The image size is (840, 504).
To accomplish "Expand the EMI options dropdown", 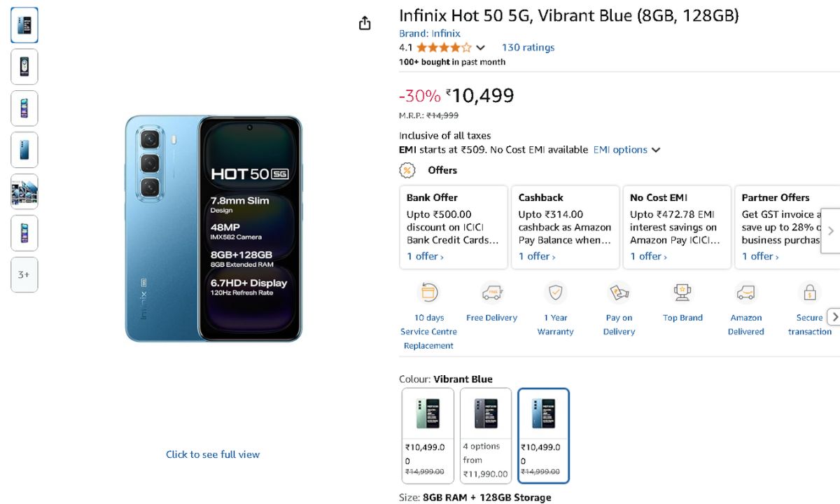I will coord(626,150).
